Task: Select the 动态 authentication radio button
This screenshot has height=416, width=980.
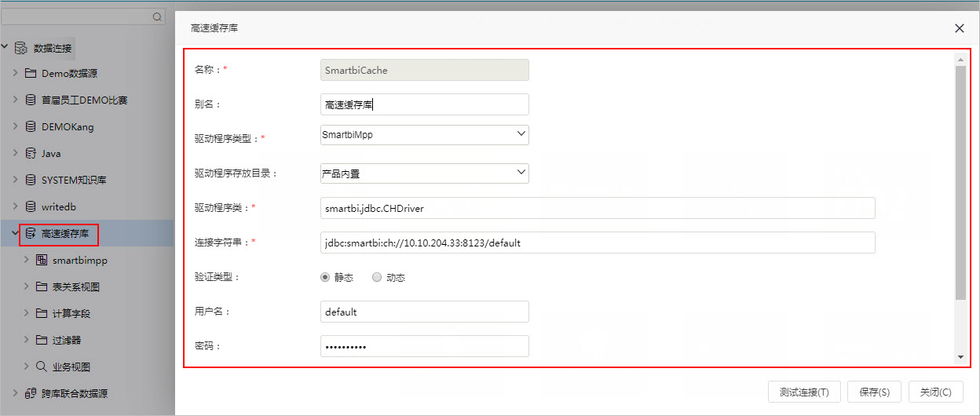Action: pos(377,277)
